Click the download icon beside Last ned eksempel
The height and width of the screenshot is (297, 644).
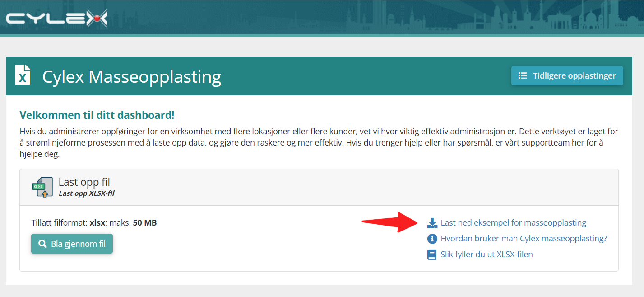432,223
